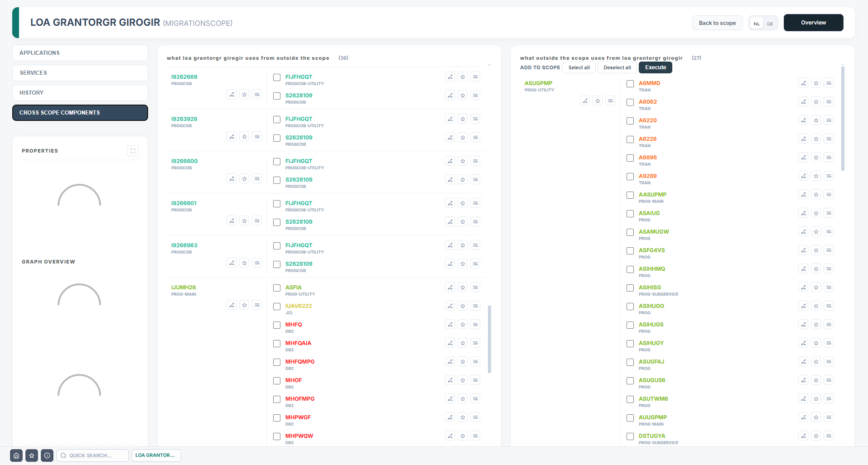Open list menu icon for I9266600
868x465 pixels.
tap(257, 179)
